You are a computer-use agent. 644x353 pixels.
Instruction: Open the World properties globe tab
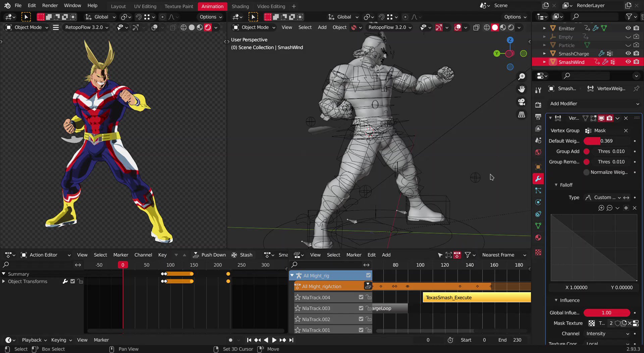[538, 152]
